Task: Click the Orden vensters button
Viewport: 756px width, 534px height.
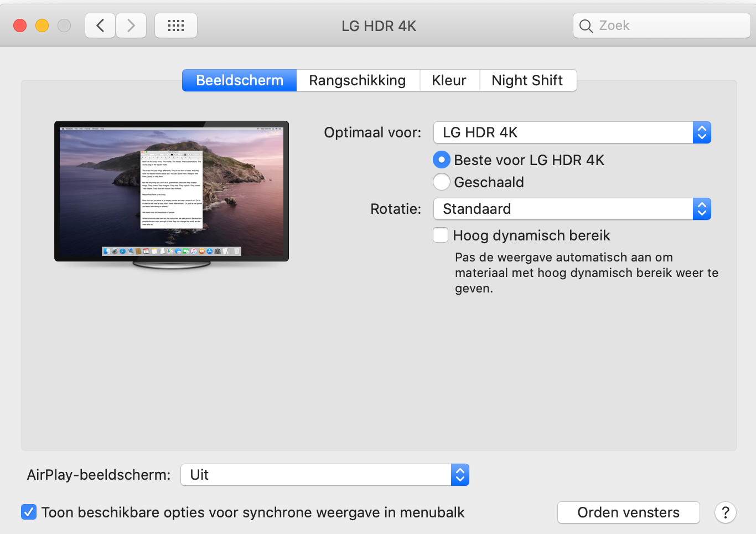Action: coord(629,512)
